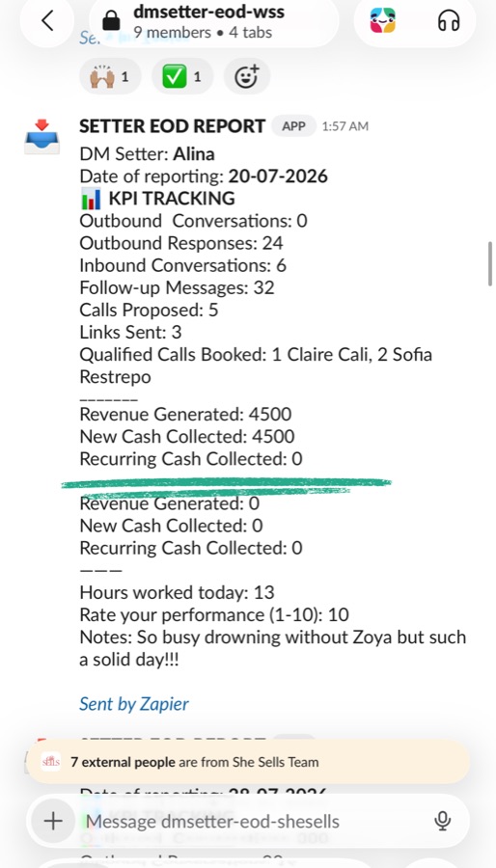This screenshot has width=496, height=868.
Task: Tap the '7 external people' banner
Action: pyautogui.click(x=248, y=762)
